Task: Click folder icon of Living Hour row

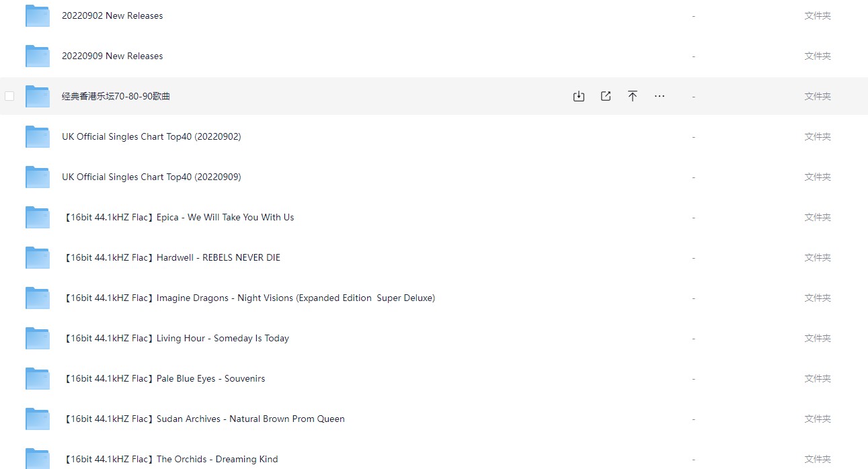Action: point(38,338)
